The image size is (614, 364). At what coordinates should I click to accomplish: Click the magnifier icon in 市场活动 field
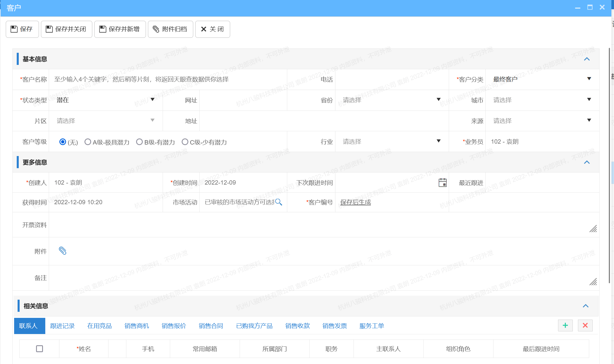279,202
